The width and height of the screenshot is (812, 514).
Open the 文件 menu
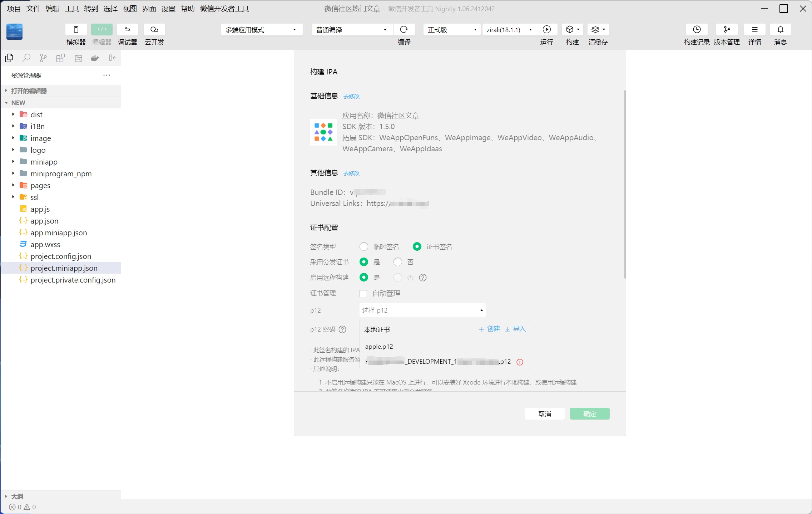click(x=33, y=9)
